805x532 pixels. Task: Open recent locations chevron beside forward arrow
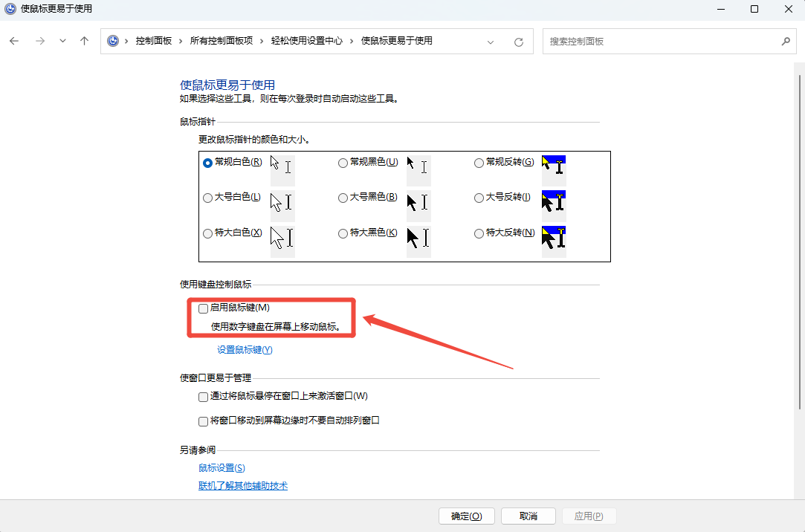pyautogui.click(x=62, y=41)
